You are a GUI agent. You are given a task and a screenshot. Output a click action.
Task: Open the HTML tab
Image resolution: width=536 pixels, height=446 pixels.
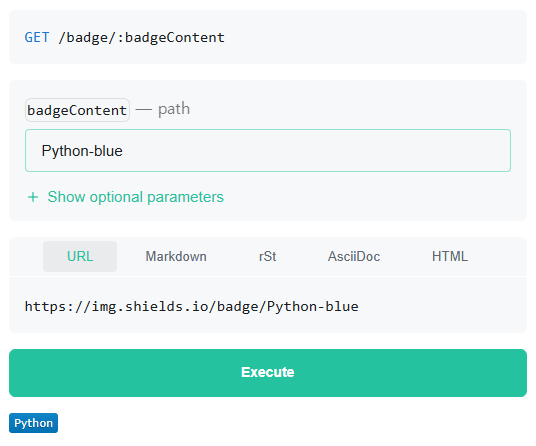click(x=450, y=256)
